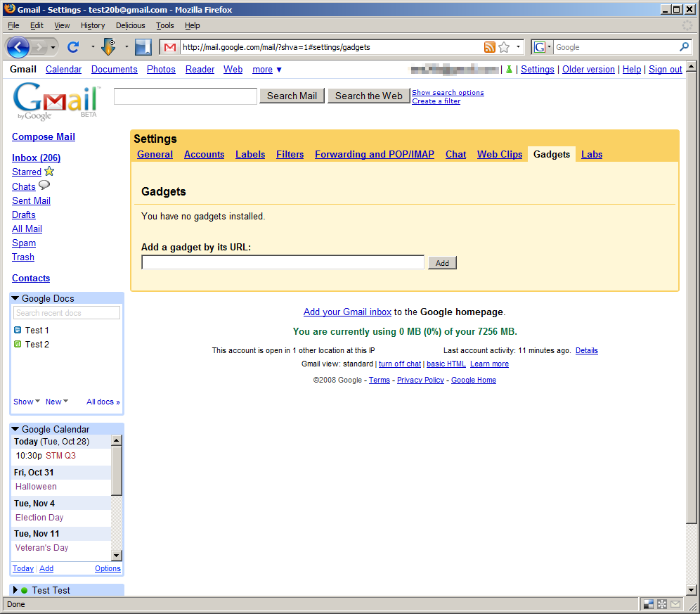This screenshot has height=614, width=700.
Task: Click the page scrollbar up arrow
Action: coord(691,67)
